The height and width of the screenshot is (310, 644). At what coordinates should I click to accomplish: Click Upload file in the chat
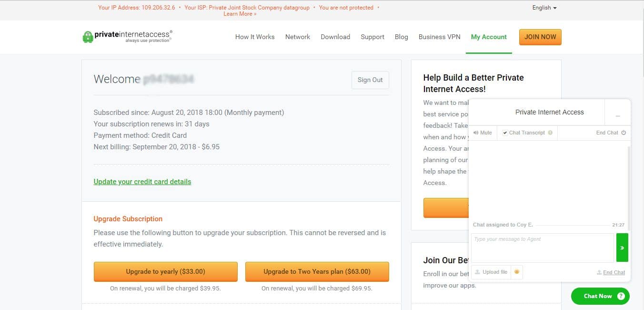pos(491,272)
